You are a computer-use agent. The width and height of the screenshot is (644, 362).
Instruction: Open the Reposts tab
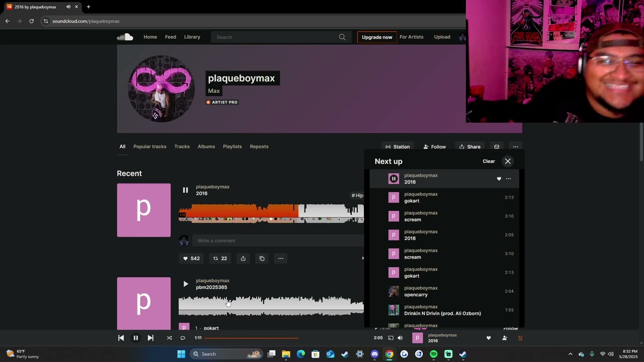click(259, 146)
